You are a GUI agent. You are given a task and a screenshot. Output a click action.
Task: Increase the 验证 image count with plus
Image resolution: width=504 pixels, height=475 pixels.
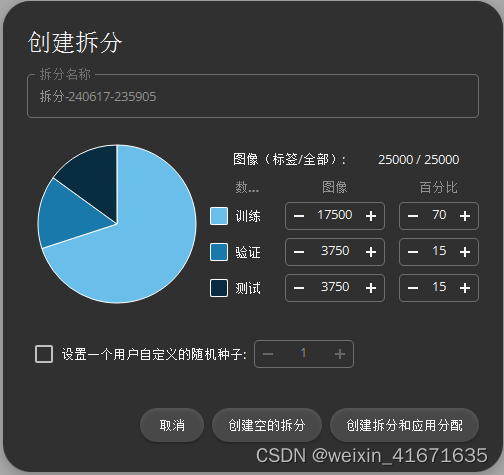371,252
